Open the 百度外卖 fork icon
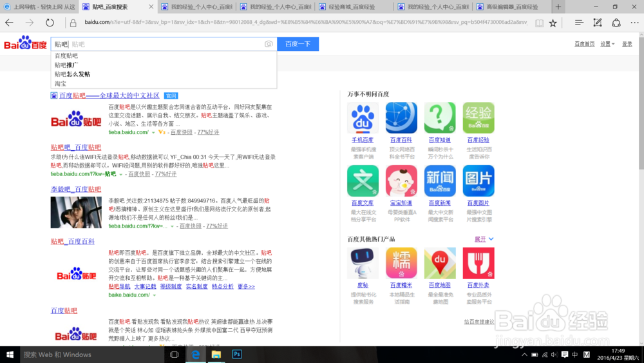The height and width of the screenshot is (363, 644). coord(478,263)
